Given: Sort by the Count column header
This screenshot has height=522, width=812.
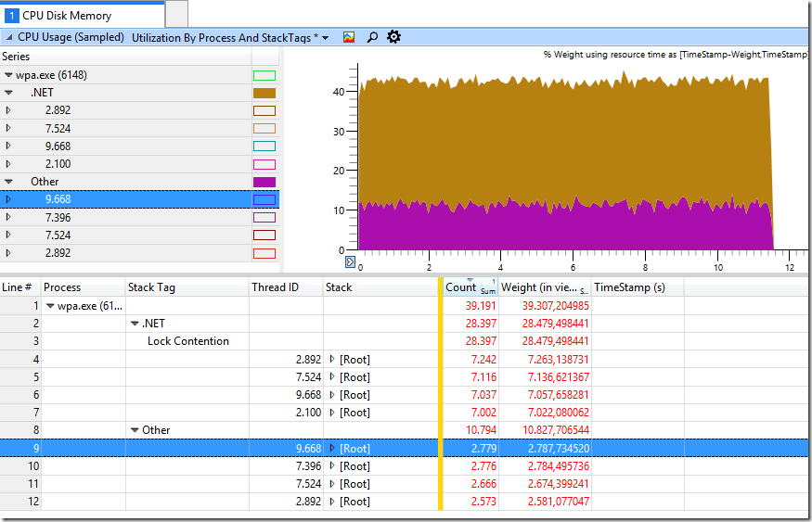Looking at the screenshot, I should tap(470, 287).
